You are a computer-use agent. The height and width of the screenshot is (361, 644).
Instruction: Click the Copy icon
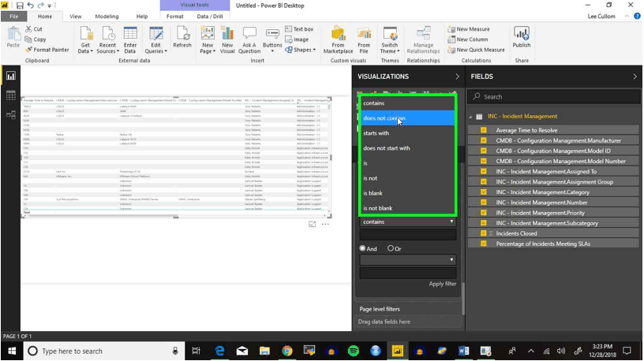coord(28,39)
